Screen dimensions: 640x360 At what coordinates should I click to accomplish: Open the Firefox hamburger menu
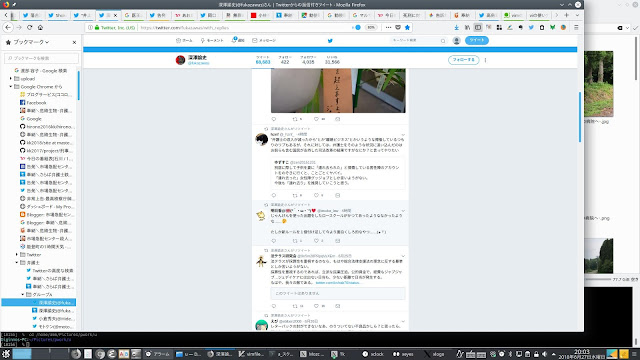[576, 27]
